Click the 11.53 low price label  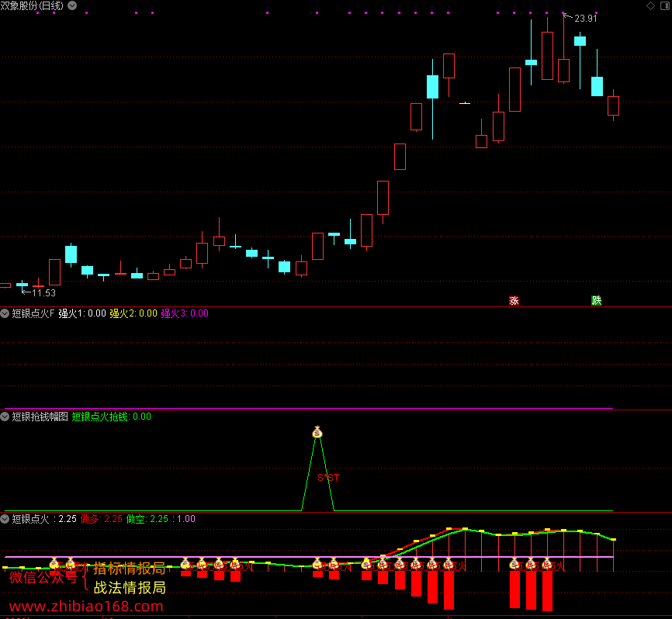(43, 293)
